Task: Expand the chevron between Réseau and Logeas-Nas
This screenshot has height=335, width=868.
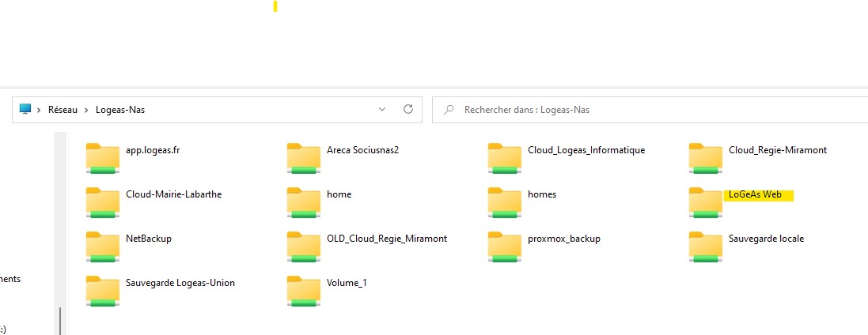Action: coord(86,110)
